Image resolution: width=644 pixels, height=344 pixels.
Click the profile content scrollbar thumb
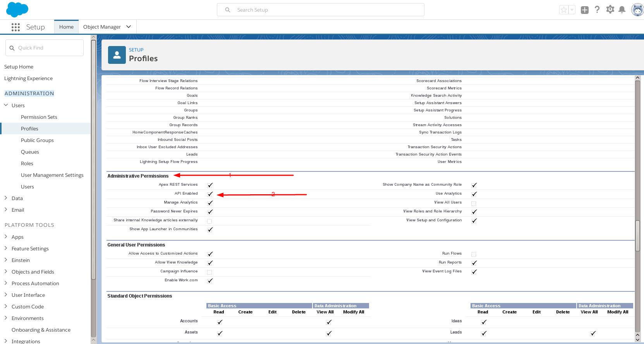[x=637, y=236]
